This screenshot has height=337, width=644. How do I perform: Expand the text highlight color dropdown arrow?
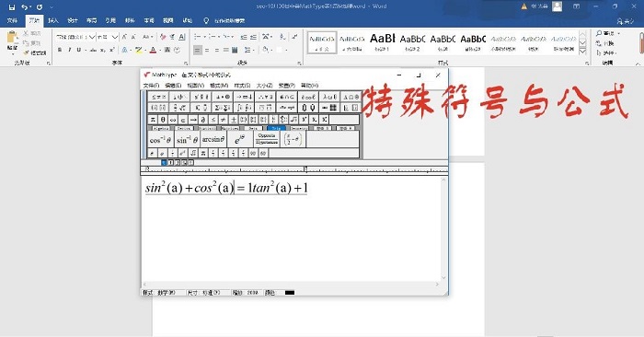(145, 50)
